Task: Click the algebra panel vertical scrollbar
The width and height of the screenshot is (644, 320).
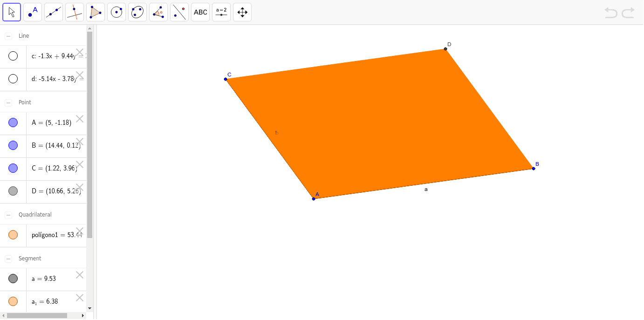Action: 90,135
